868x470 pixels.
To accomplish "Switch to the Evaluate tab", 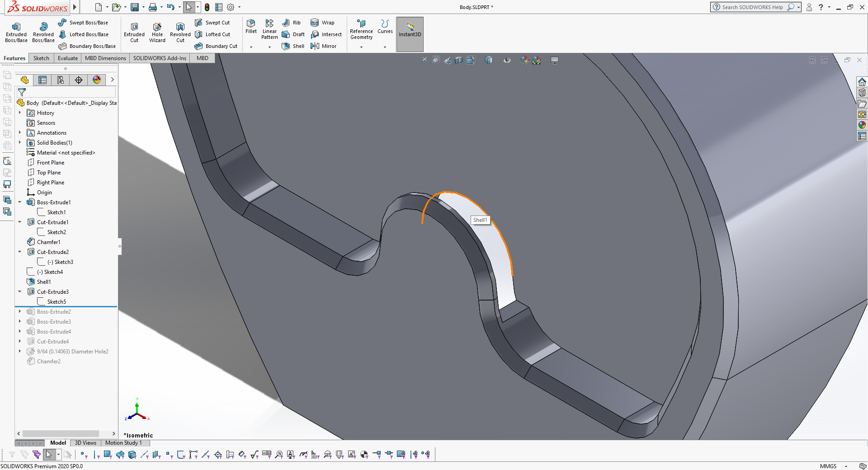I will click(68, 58).
